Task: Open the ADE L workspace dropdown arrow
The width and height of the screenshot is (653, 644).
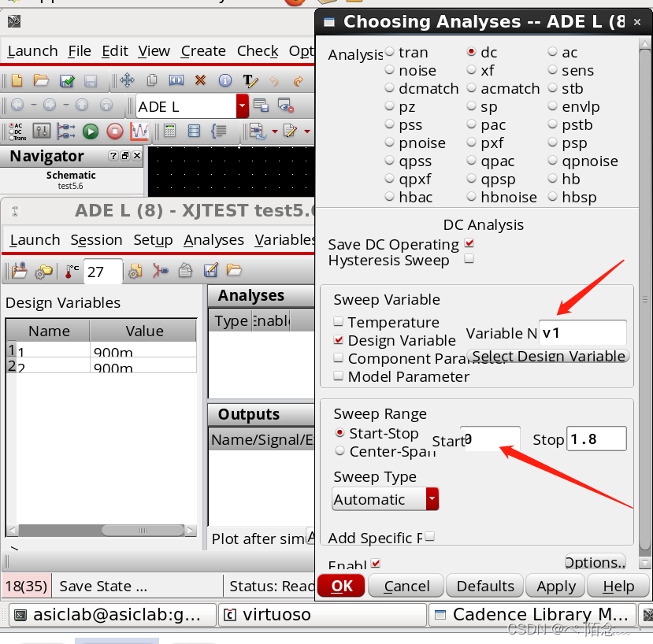Action: (243, 106)
